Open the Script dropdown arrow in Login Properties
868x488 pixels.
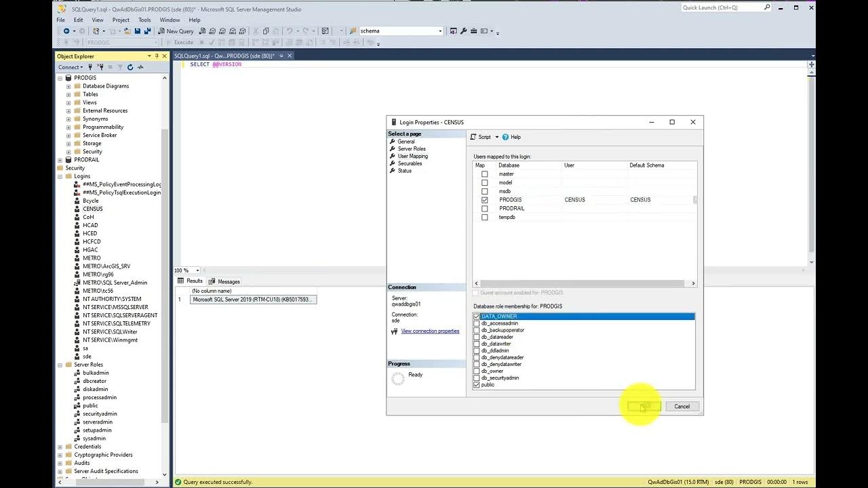click(496, 137)
